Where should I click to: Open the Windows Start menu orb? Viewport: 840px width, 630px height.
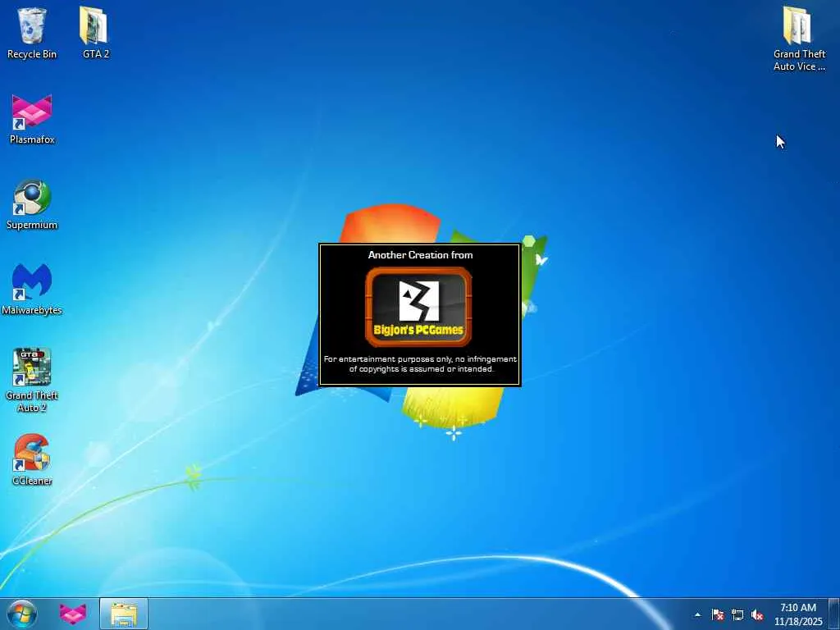click(22, 614)
